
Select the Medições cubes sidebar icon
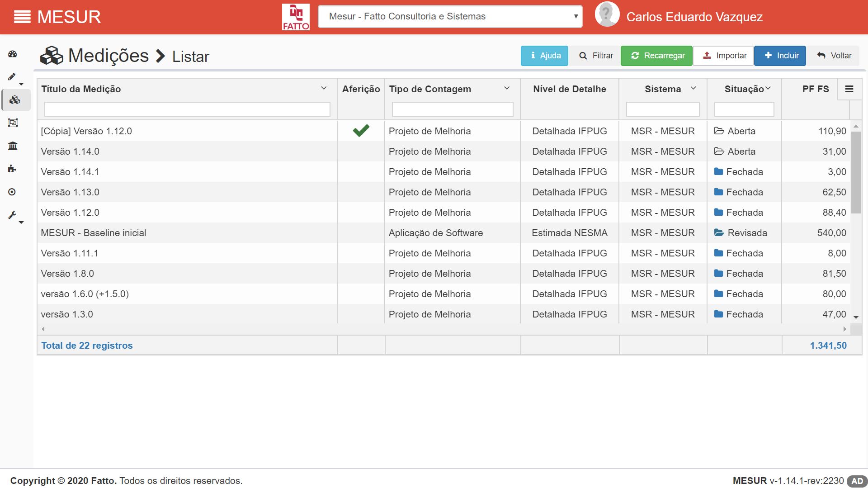(15, 100)
